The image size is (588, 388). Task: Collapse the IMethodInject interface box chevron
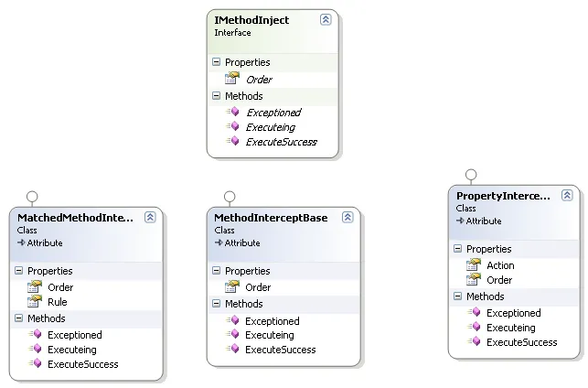pos(326,19)
